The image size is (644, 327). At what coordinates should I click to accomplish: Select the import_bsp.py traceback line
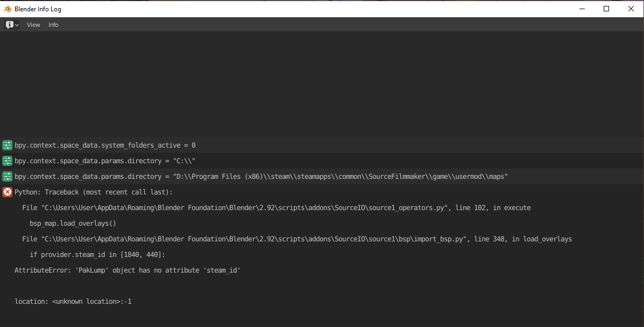coord(293,239)
